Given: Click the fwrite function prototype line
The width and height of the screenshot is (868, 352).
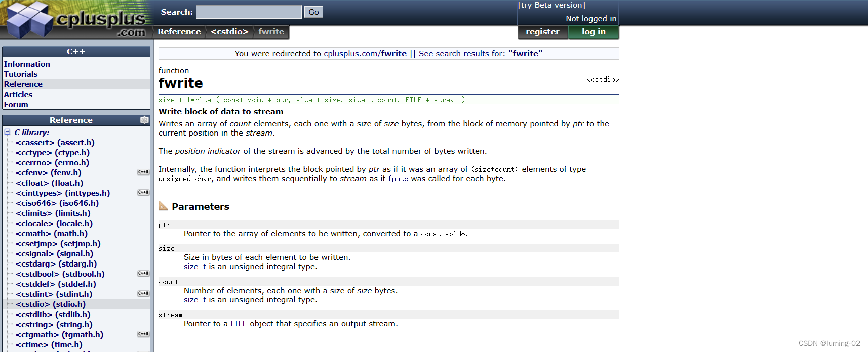Looking at the screenshot, I should [314, 100].
